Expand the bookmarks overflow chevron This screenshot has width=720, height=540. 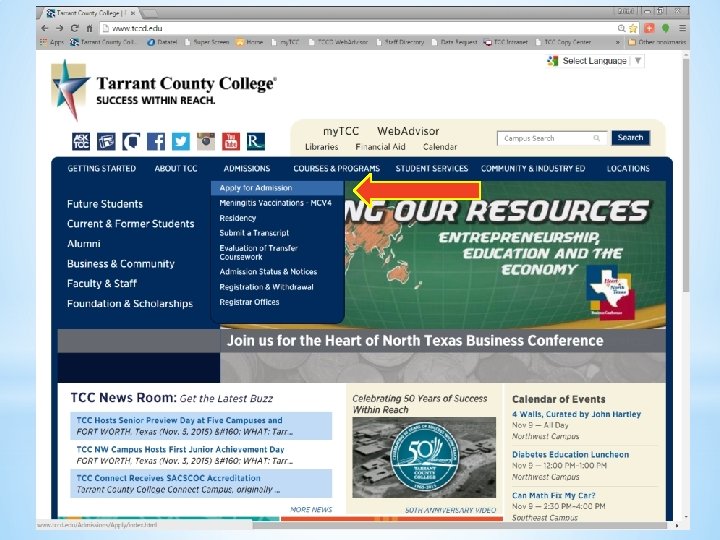tap(618, 42)
